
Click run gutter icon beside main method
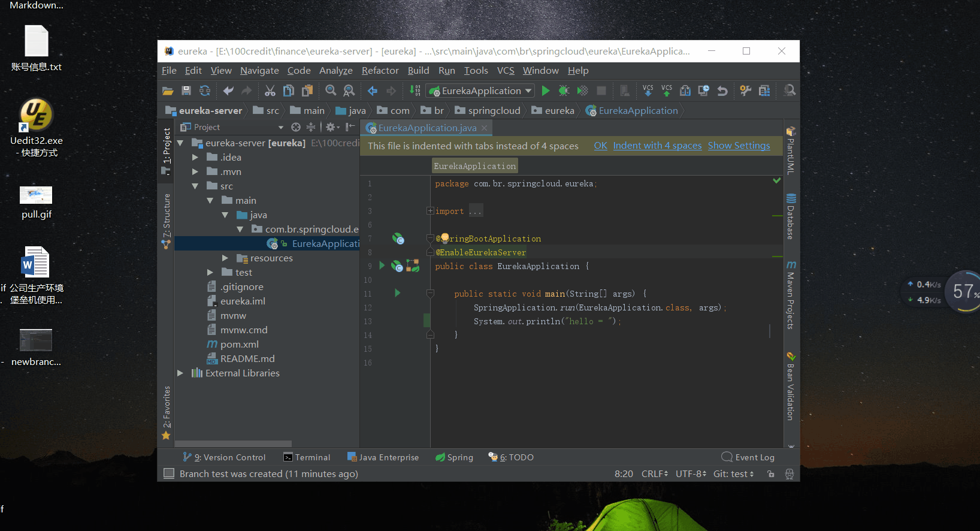tap(397, 293)
